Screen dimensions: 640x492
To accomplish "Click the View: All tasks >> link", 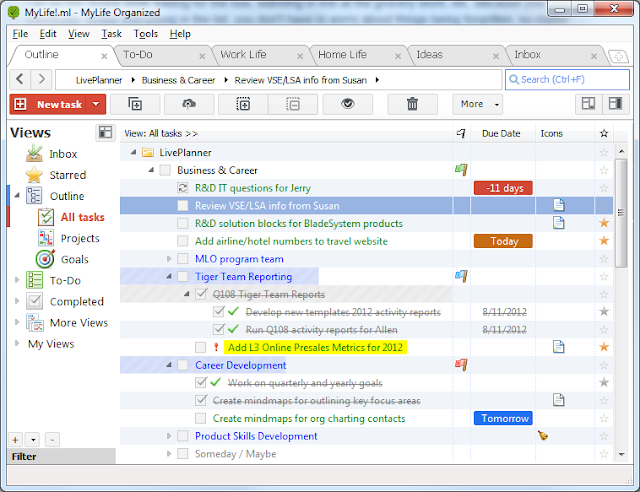I will tap(161, 134).
